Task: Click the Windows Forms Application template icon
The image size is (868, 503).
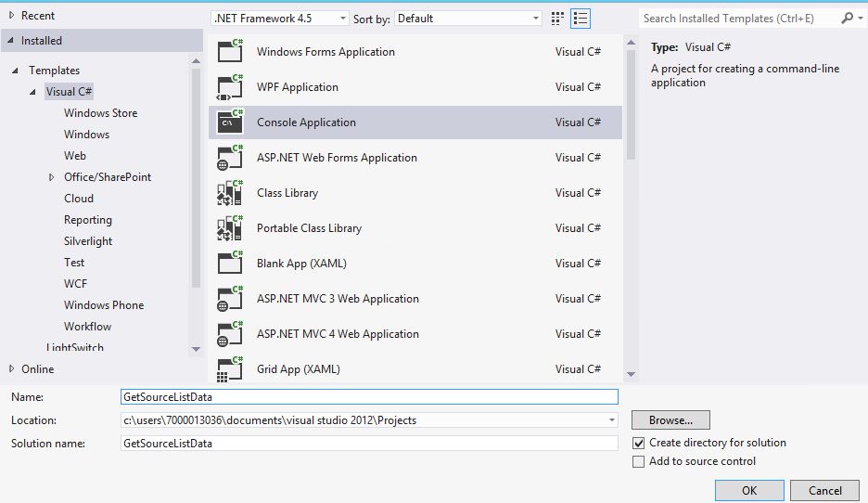Action: tap(229, 51)
